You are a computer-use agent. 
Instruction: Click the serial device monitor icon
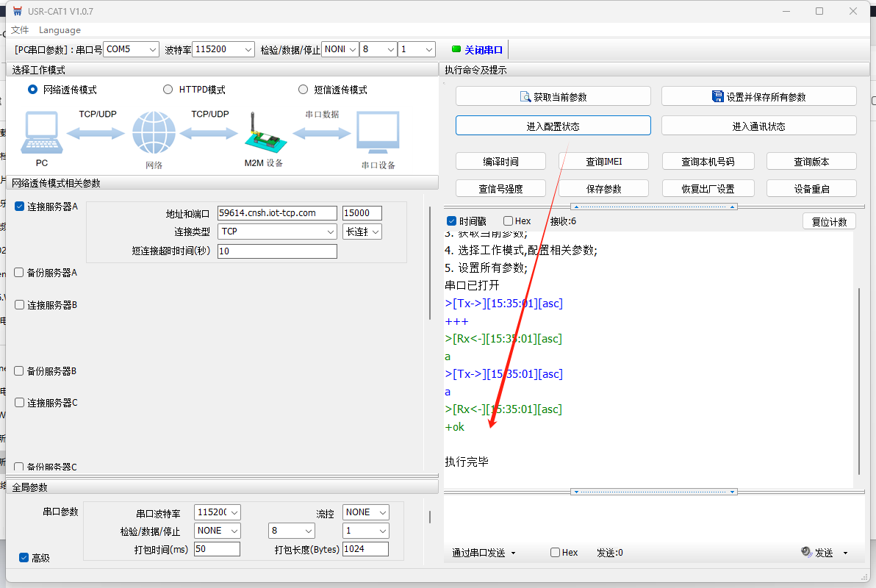tap(378, 134)
